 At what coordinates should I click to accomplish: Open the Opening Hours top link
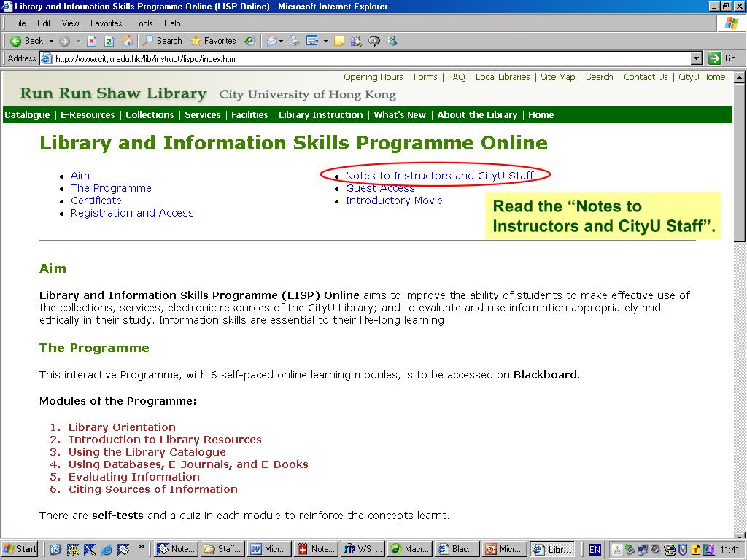click(373, 77)
